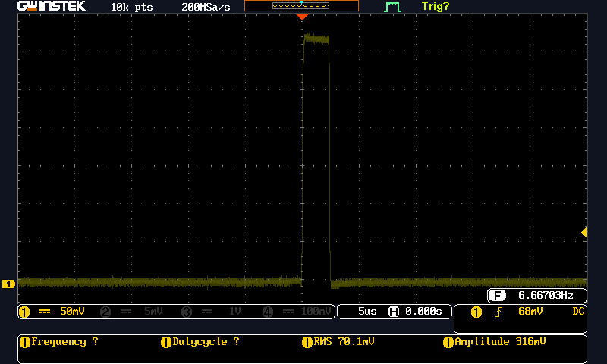Click the orange trigger position marker

click(302, 17)
